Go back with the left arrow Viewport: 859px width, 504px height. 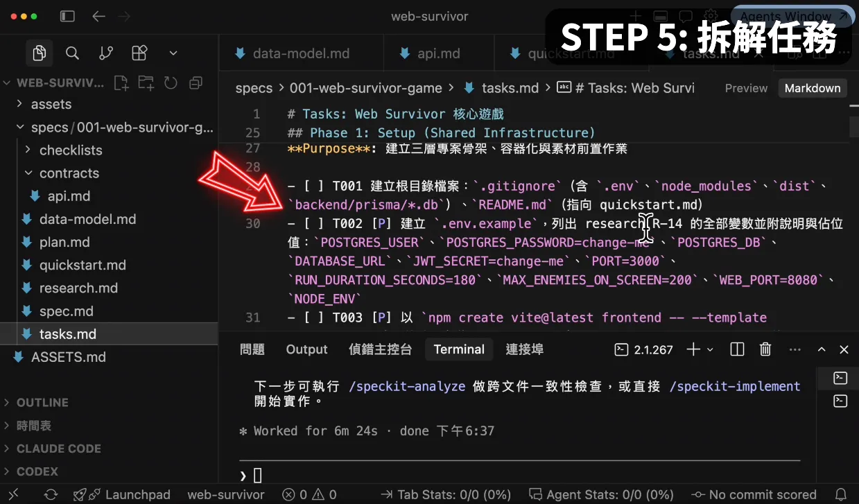coord(98,17)
